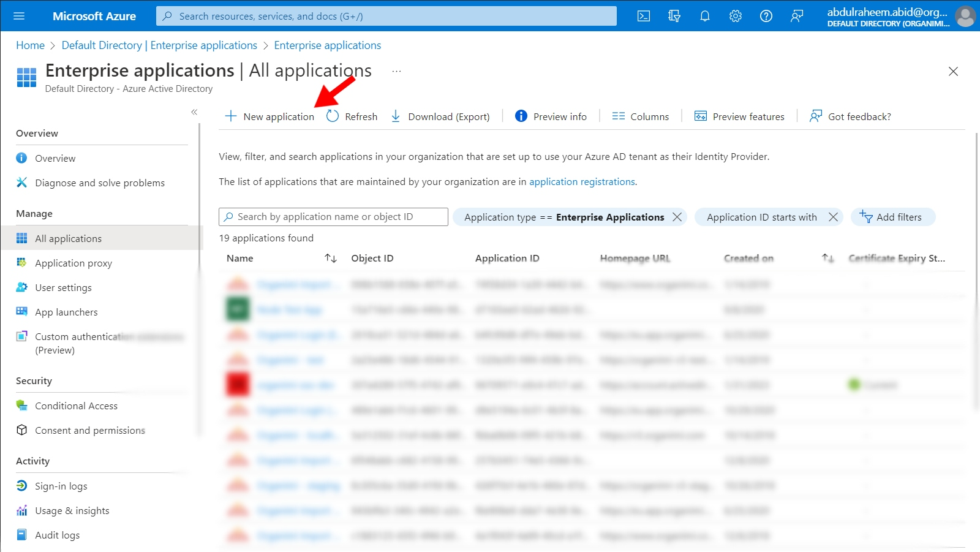980x552 pixels.
Task: Click Add filters
Action: [x=892, y=217]
